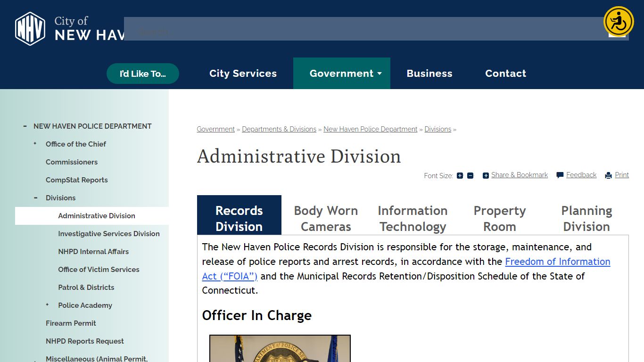Image resolution: width=644 pixels, height=362 pixels.
Task: Follow the Government breadcrumb link
Action: [x=216, y=129]
